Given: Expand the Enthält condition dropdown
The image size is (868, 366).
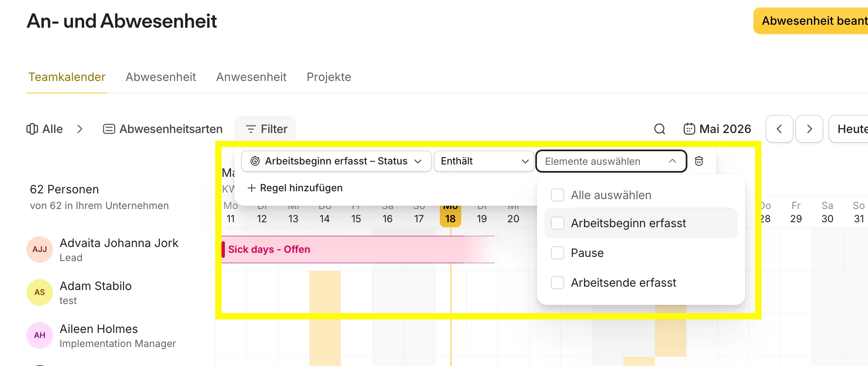Looking at the screenshot, I should [484, 161].
